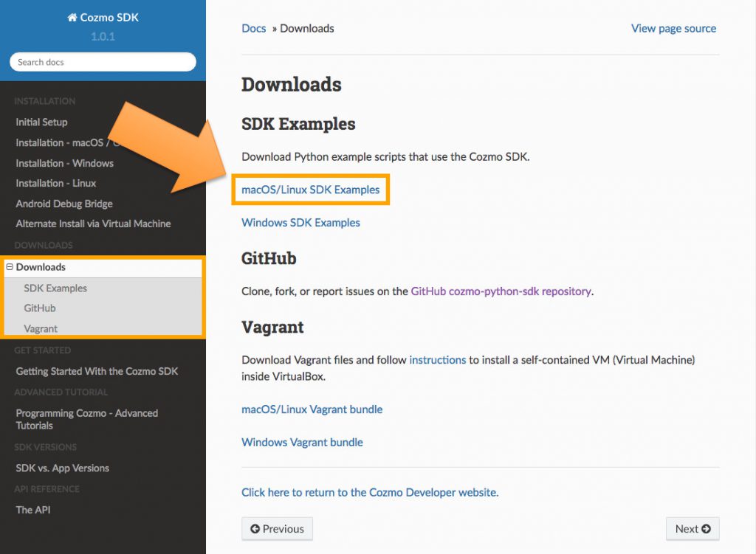Jump to Vagrant sidebar subsection
Viewport: 756px width, 554px height.
pyautogui.click(x=41, y=328)
